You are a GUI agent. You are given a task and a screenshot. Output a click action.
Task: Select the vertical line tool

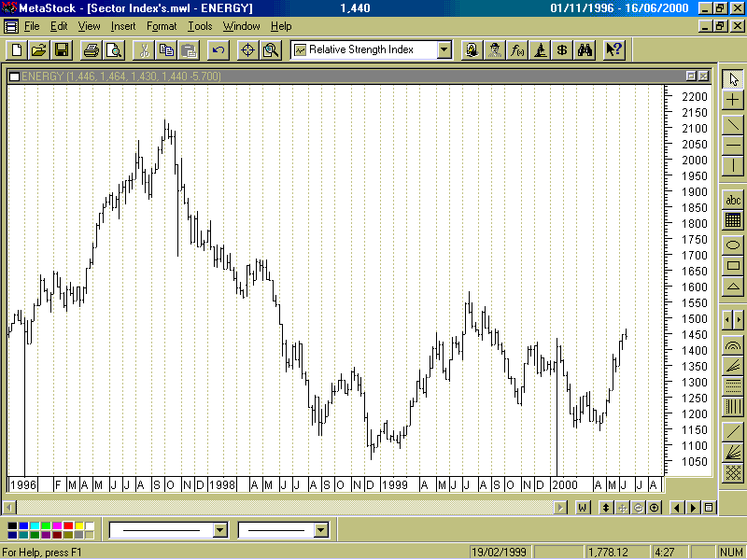coord(733,166)
